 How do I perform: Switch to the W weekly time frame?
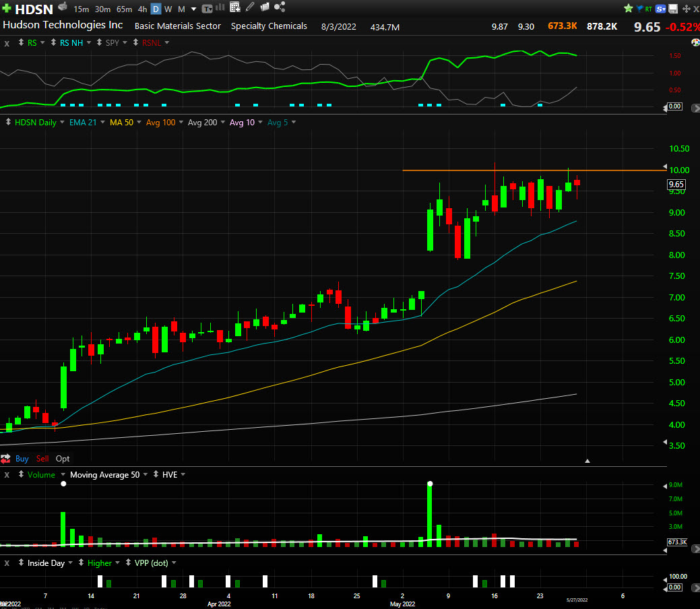(168, 9)
